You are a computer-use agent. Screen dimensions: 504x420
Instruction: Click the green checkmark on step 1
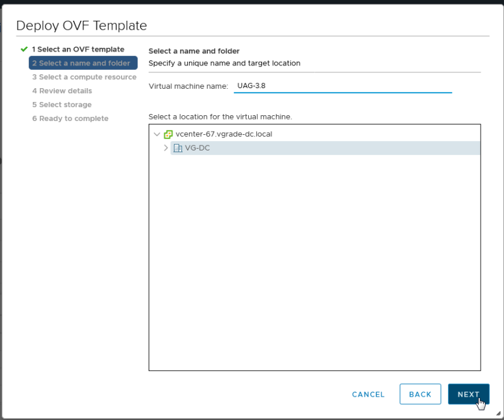[24, 49]
